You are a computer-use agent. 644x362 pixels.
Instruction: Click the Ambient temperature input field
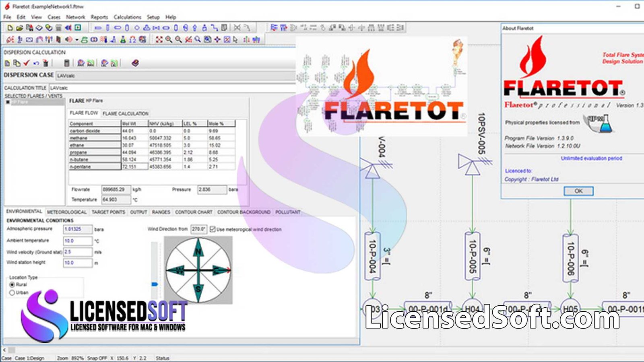[x=78, y=241]
